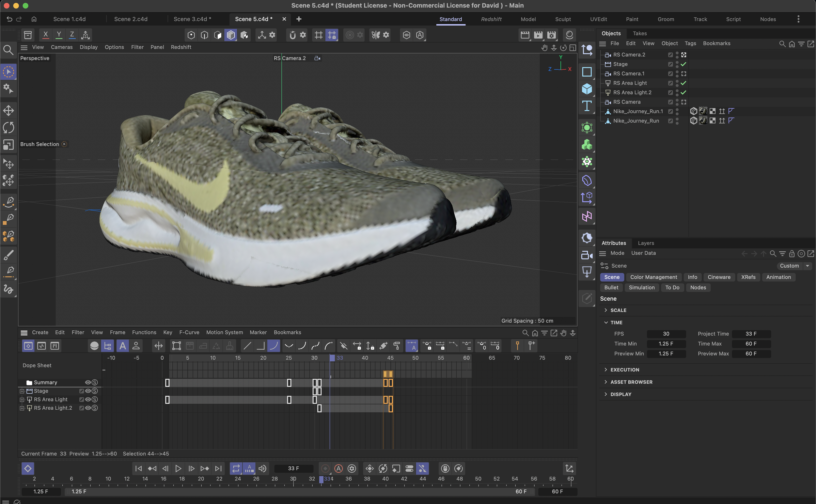Select the Rotate tool in left toolbar
Screen dimensions: 816x504
[8, 127]
